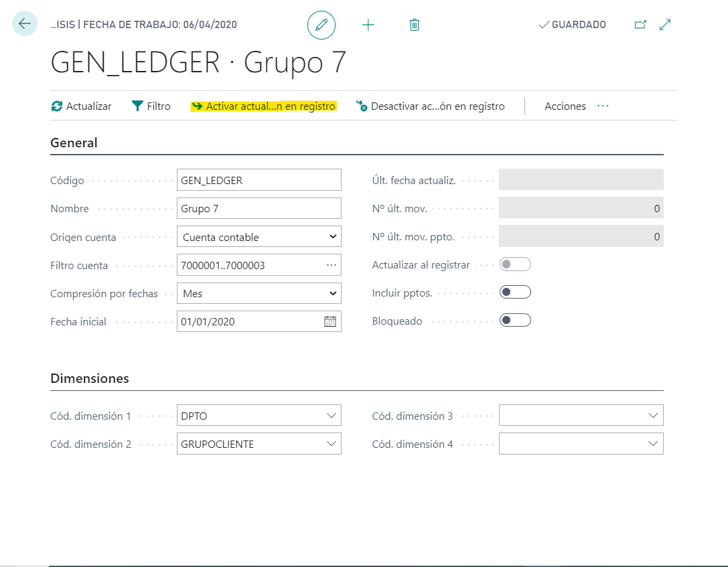728x567 pixels.
Task: Expand Cód. dimensión 3 dropdown
Action: [653, 415]
